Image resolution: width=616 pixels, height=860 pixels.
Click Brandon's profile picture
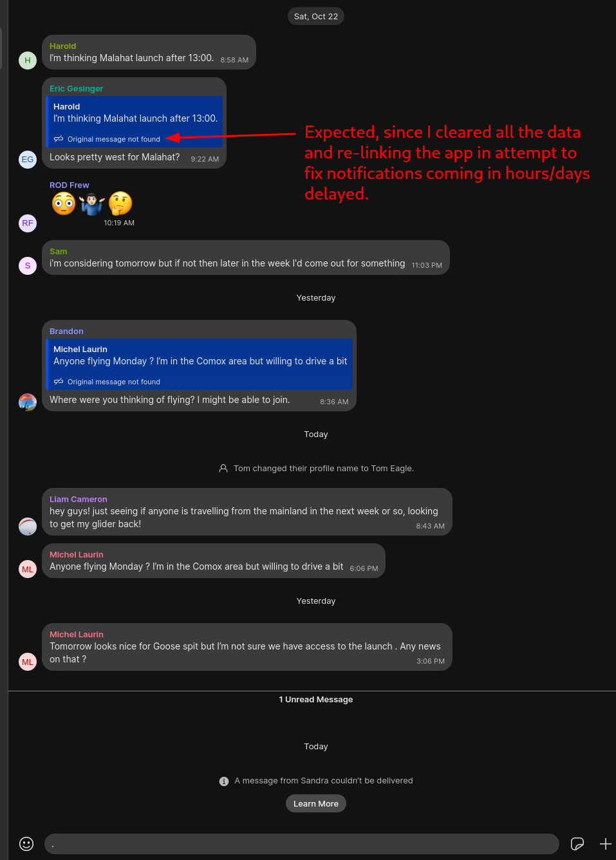(27, 402)
